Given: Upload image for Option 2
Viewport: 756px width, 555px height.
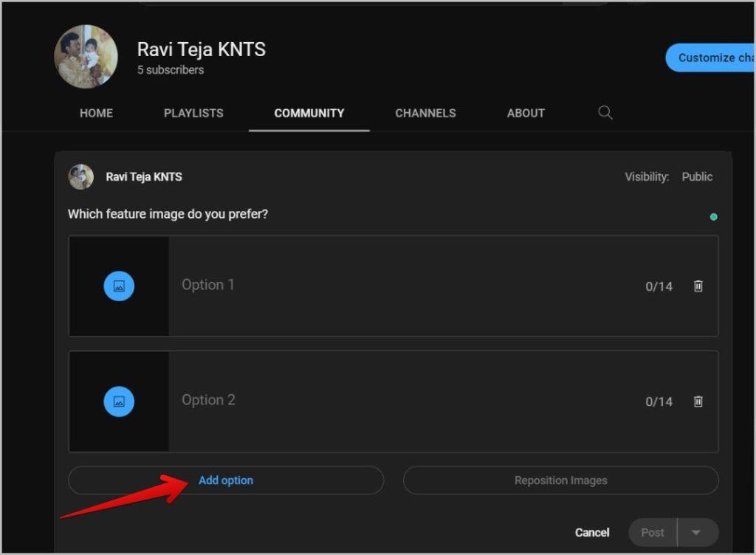Looking at the screenshot, I should [119, 401].
